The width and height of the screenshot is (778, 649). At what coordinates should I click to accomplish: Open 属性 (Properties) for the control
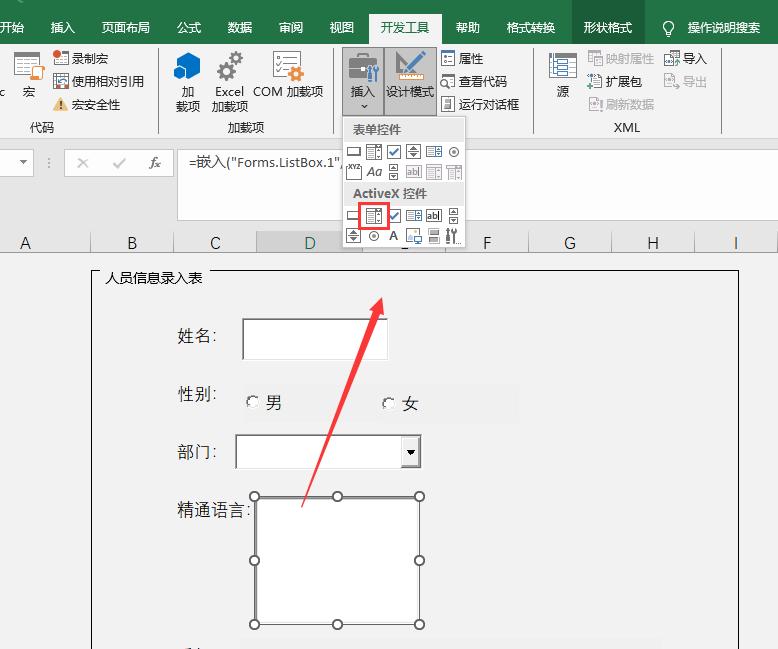point(462,59)
